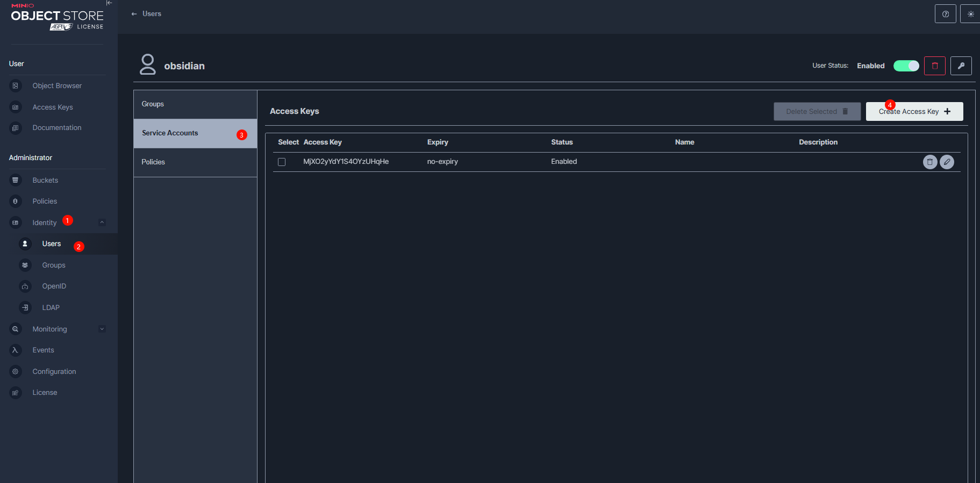Click the Create Access Key button
The width and height of the screenshot is (980, 483).
coord(914,112)
